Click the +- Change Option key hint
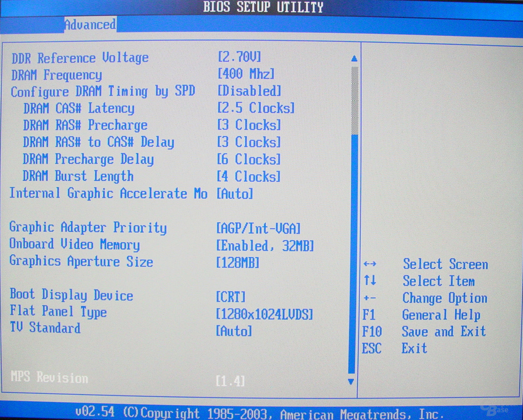Viewport: 523px width, 420px height. [370, 298]
